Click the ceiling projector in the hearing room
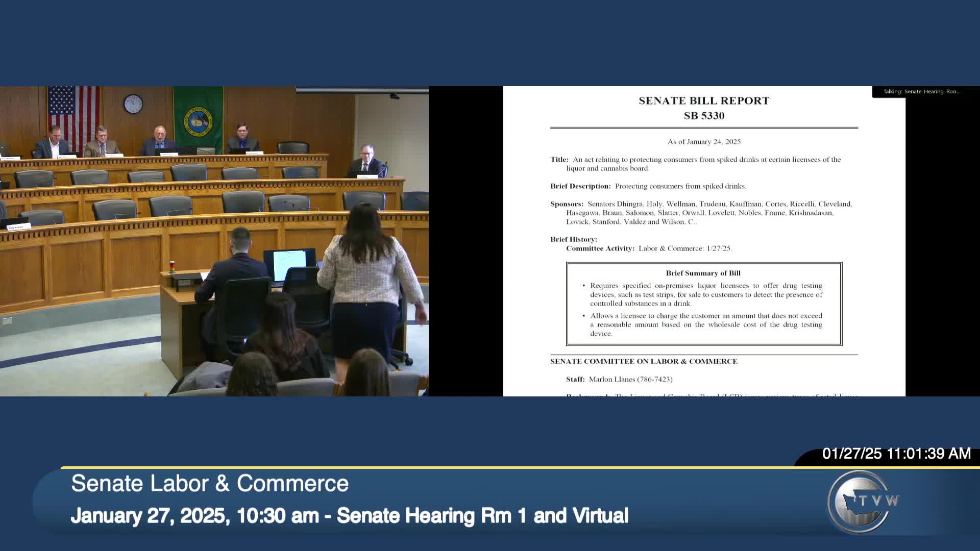 pos(394,95)
